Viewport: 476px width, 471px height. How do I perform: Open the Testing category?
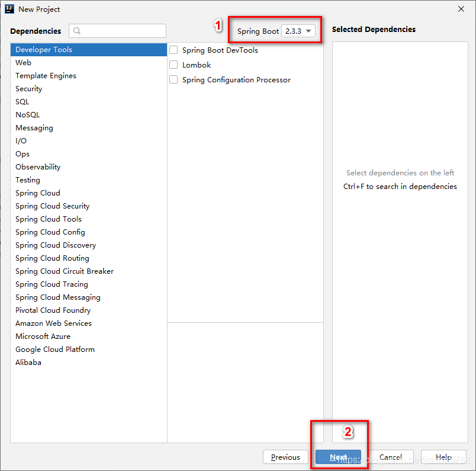[89, 180]
